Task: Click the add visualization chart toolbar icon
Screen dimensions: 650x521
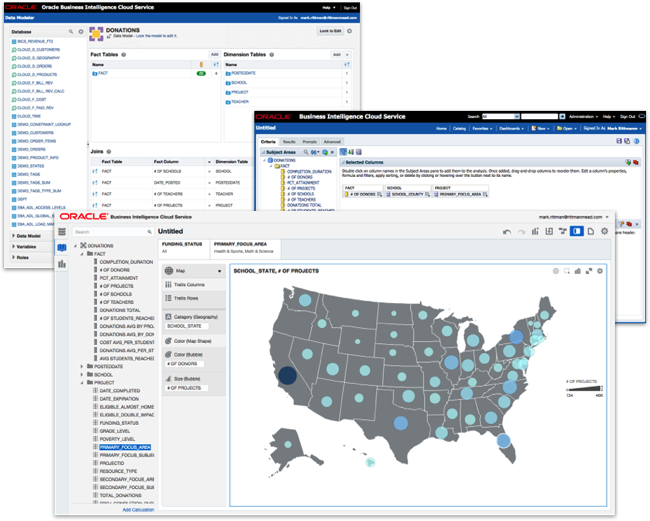Action: pos(535,231)
